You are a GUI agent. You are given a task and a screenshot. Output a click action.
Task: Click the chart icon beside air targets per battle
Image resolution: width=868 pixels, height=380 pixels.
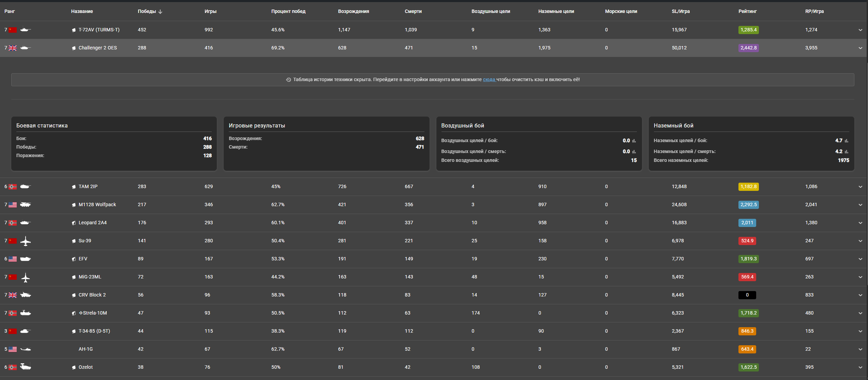tap(634, 141)
